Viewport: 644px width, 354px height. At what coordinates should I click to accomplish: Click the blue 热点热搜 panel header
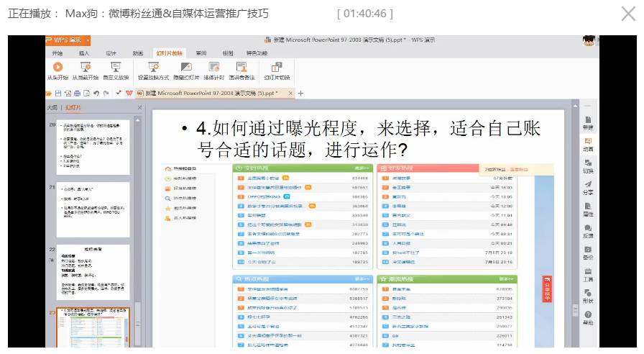pyautogui.click(x=303, y=279)
